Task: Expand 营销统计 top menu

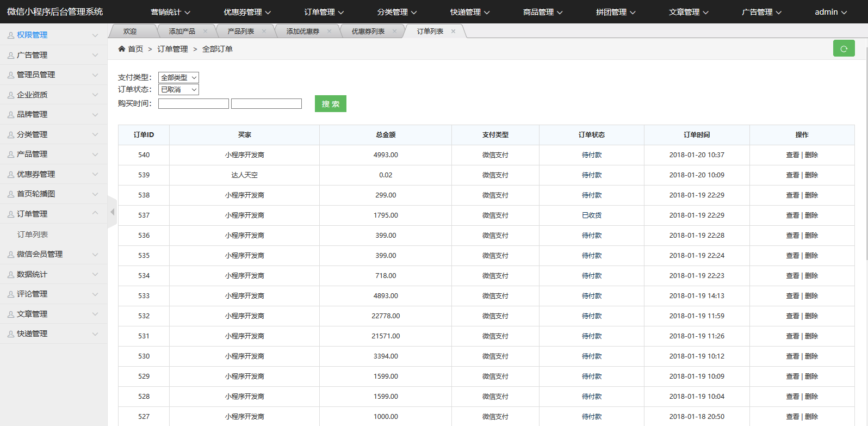Action: pyautogui.click(x=170, y=12)
